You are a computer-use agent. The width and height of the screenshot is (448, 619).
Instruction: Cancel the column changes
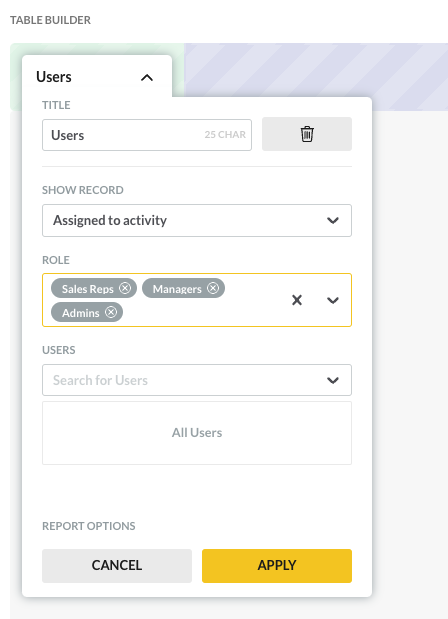pos(117,566)
